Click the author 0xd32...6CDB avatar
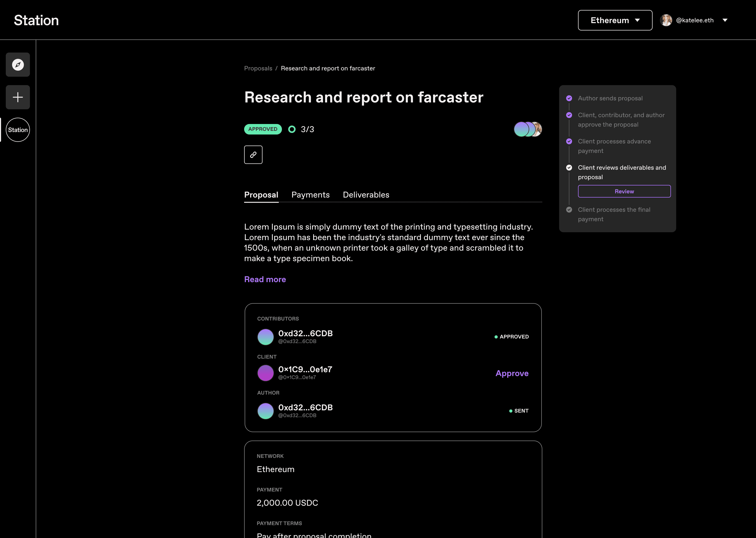 coord(265,411)
